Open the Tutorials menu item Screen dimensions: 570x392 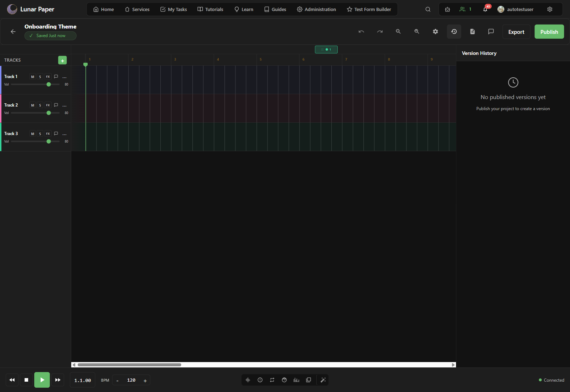pyautogui.click(x=210, y=9)
